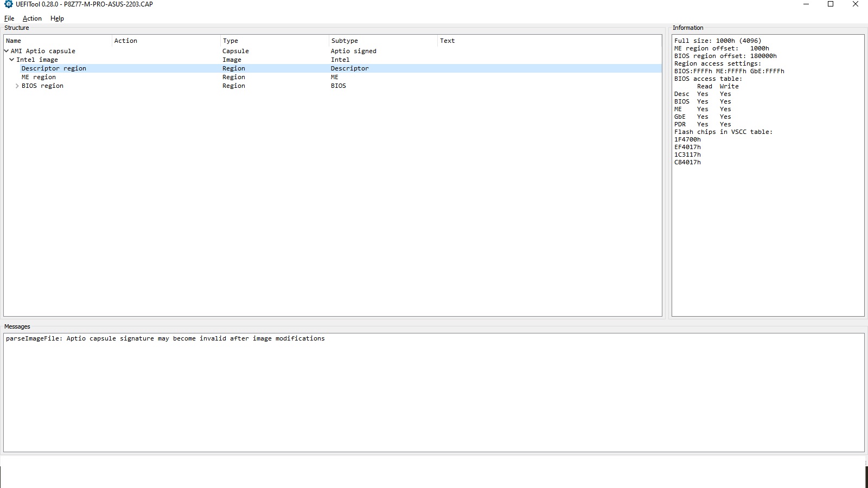Select the BIOS region row
This screenshot has height=488, width=868.
tap(333, 86)
